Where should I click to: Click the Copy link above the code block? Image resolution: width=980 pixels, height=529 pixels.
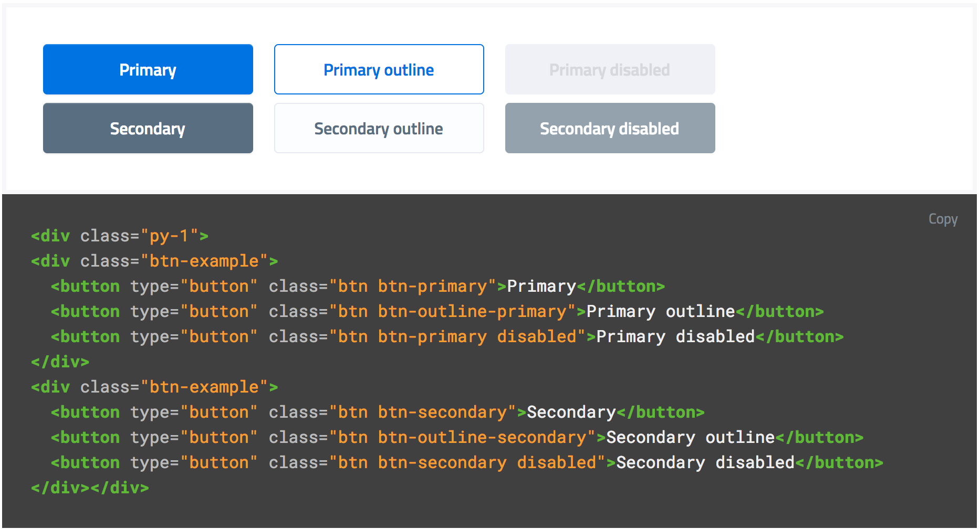coord(943,219)
